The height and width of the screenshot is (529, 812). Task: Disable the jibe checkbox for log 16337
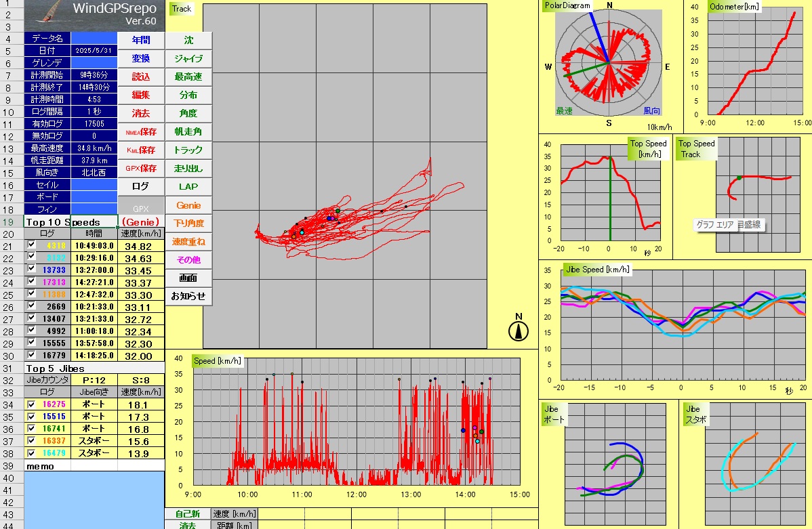click(32, 441)
